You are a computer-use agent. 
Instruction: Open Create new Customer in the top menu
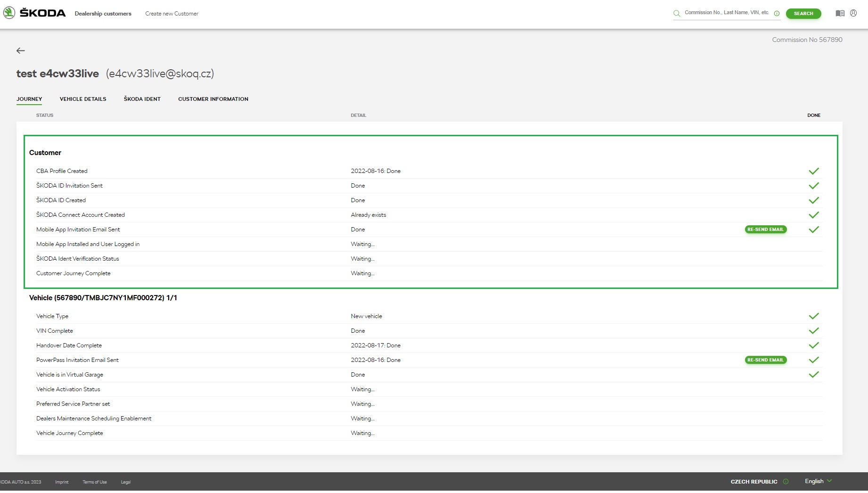pyautogui.click(x=172, y=14)
